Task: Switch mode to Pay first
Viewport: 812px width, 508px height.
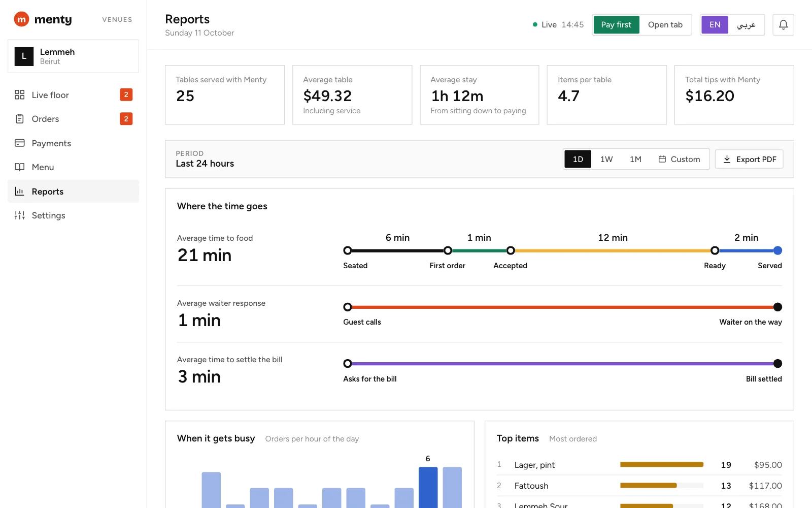Action: click(616, 24)
